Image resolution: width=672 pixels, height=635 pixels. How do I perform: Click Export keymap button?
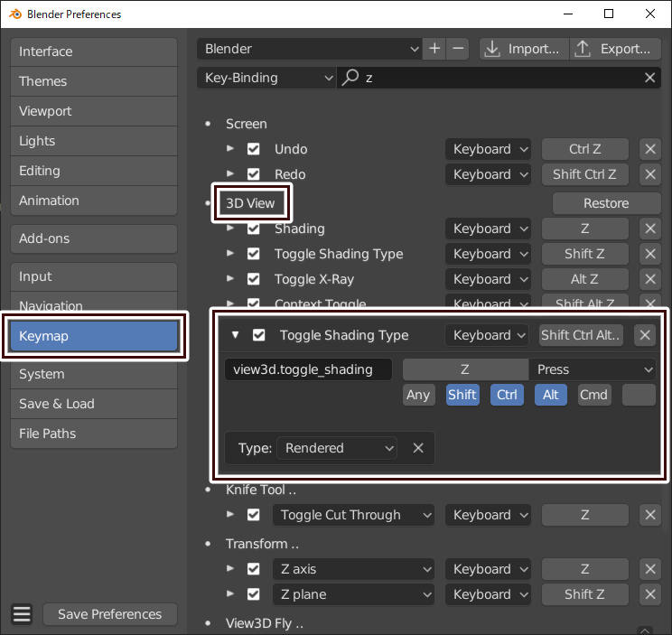615,49
